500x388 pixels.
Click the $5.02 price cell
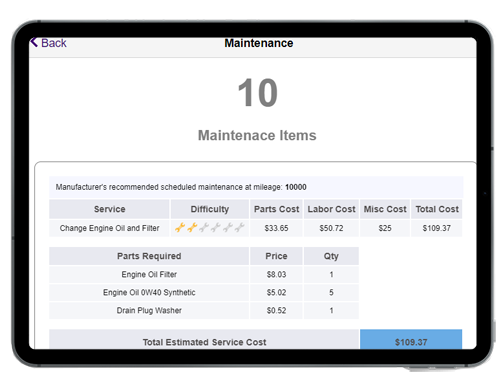276,292
